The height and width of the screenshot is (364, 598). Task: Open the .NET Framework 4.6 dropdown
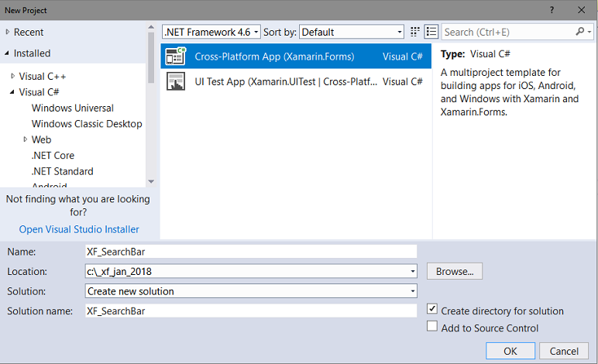[x=211, y=32]
